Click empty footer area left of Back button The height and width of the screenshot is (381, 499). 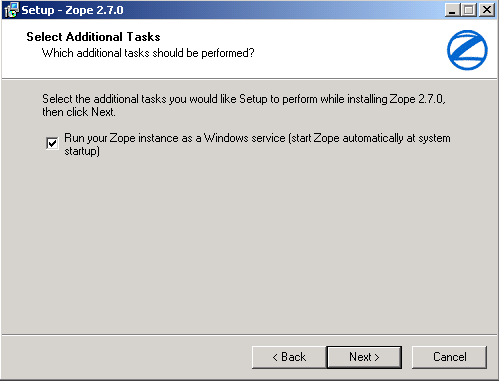(127, 357)
